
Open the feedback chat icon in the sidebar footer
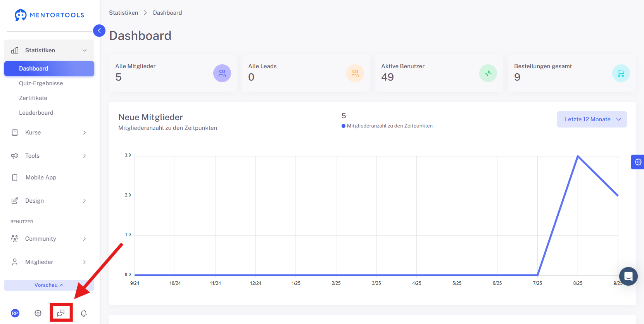61,313
